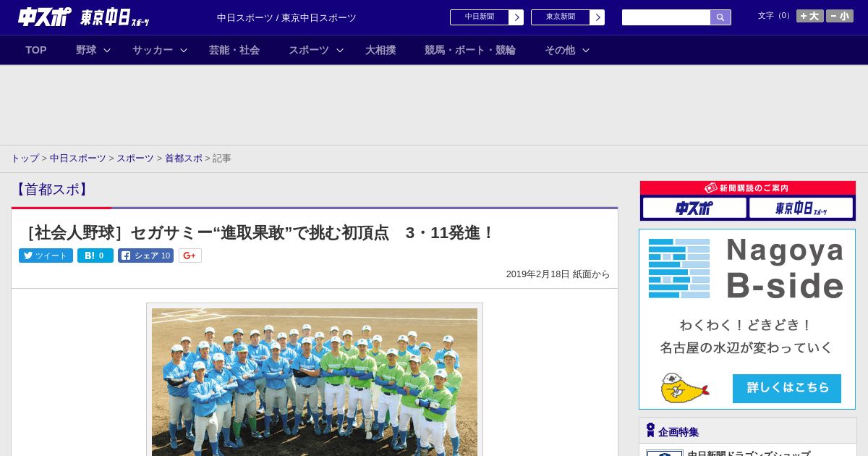The image size is (868, 456).
Task: Open the その他 menu item
Action: pyautogui.click(x=560, y=50)
